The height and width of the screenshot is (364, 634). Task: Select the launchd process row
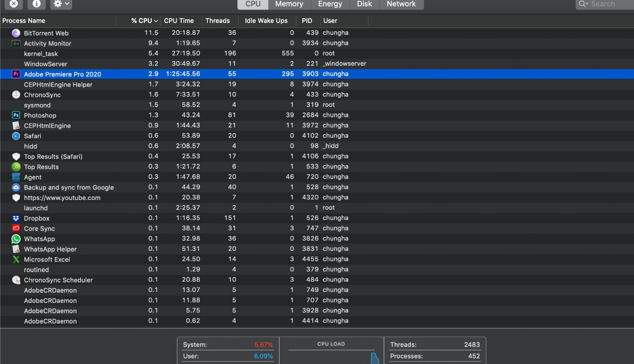(317, 208)
